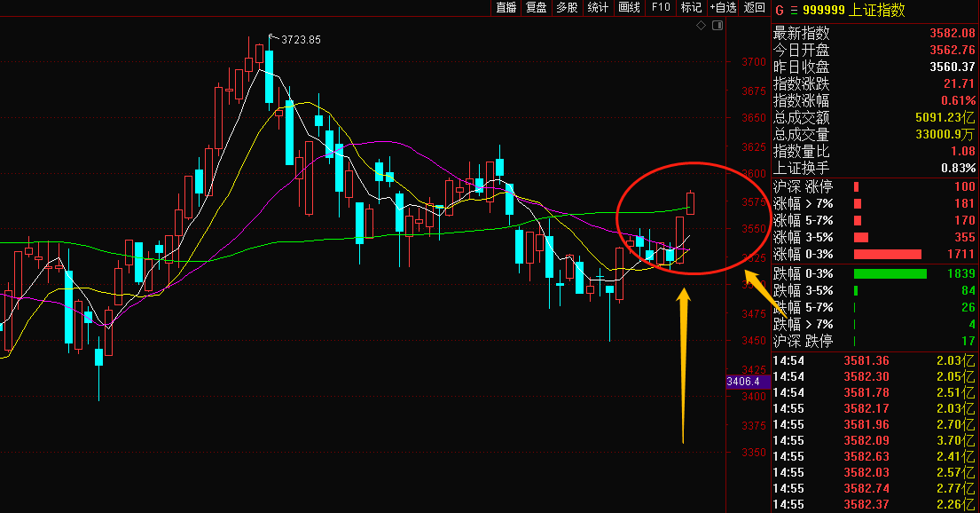Click the red 涨幅 0-3% bar

click(888, 254)
